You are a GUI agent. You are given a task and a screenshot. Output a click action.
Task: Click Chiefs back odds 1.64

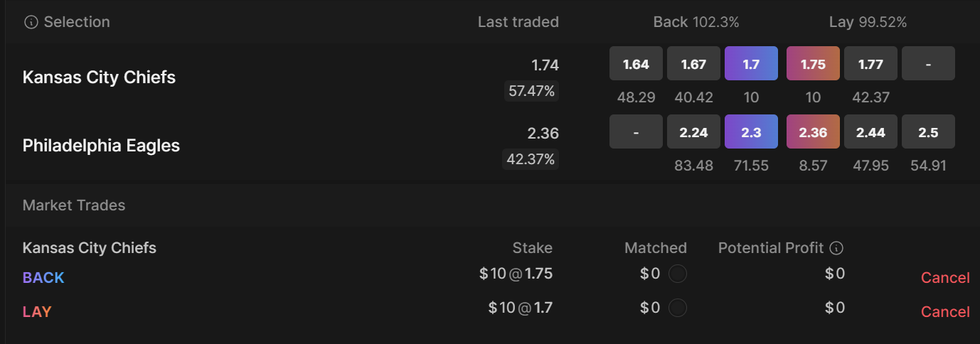(x=636, y=64)
